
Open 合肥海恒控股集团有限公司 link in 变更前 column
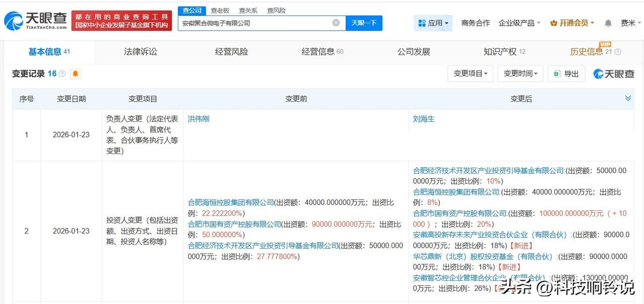(230, 202)
